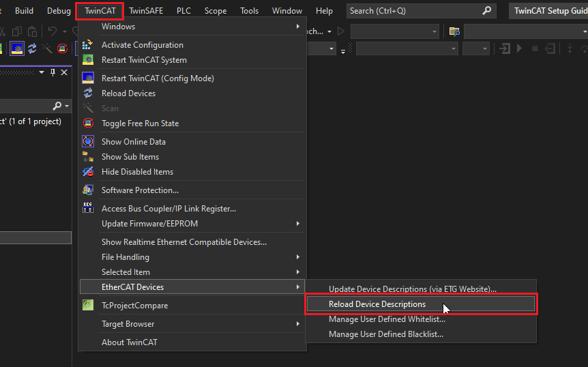Click Activate Configuration icon in TwinCAT menu

pyautogui.click(x=88, y=44)
